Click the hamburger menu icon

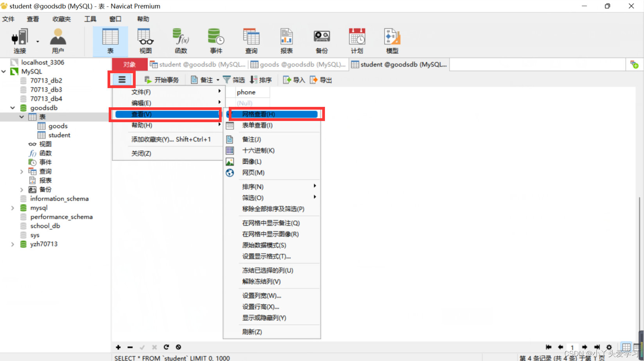pos(122,80)
